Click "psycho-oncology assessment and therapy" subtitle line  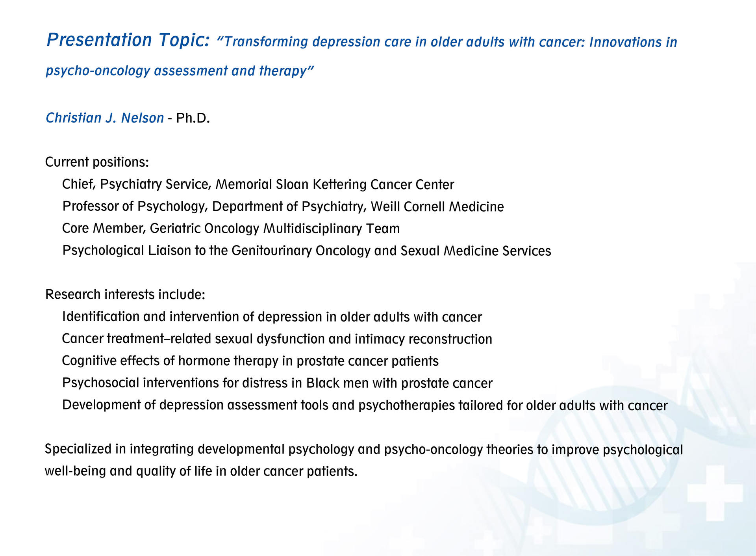click(x=180, y=71)
